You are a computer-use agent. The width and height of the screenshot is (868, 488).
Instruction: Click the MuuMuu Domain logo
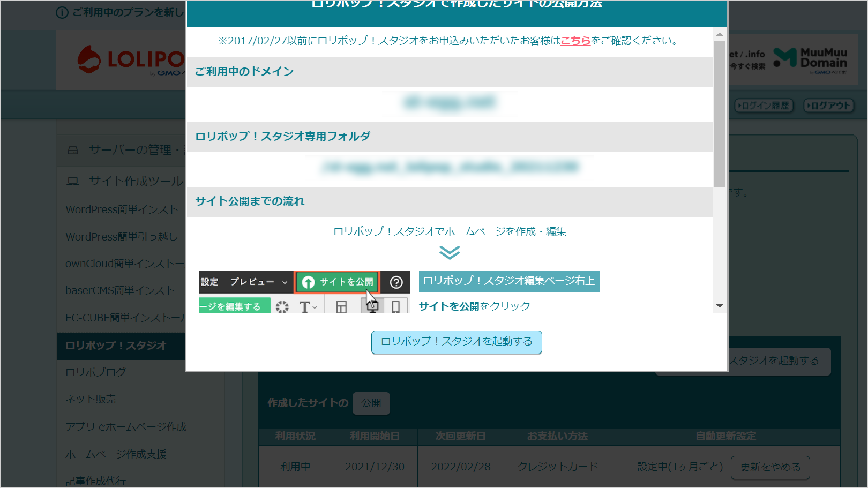click(811, 60)
